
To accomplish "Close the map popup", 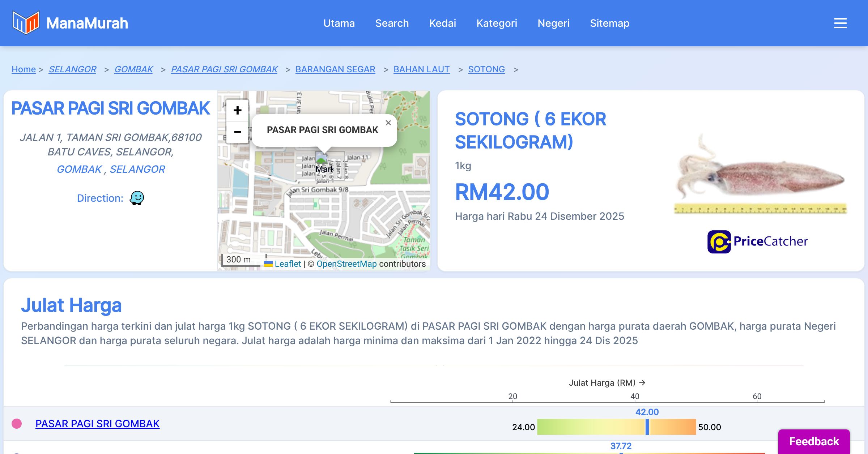I will coord(388,123).
